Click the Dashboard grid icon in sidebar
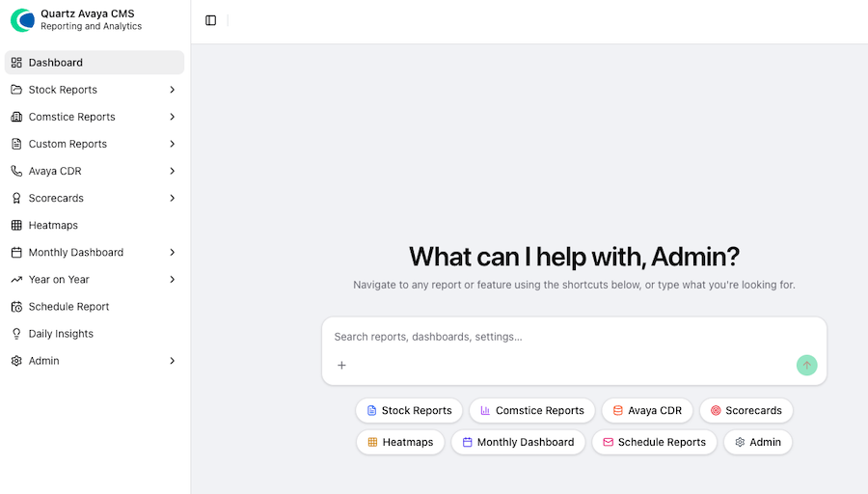The image size is (868, 494). [16, 63]
